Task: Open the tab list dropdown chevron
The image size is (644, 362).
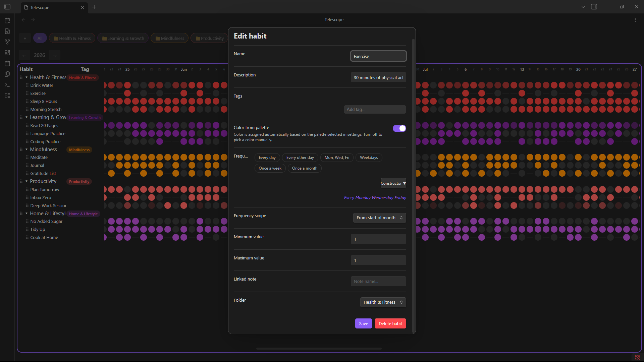Action: 583,7
